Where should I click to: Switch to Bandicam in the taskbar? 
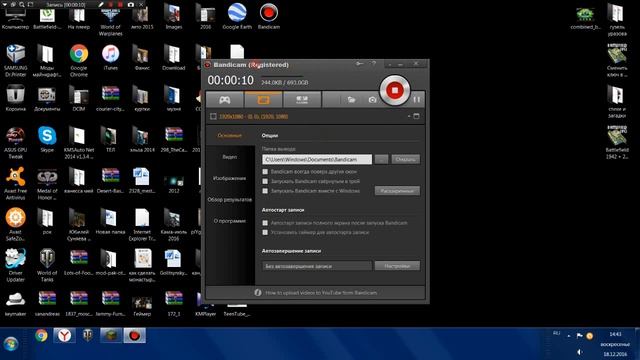135,336
